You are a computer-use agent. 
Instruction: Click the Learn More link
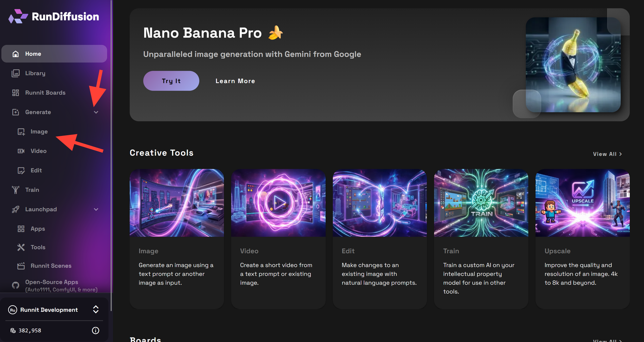235,81
